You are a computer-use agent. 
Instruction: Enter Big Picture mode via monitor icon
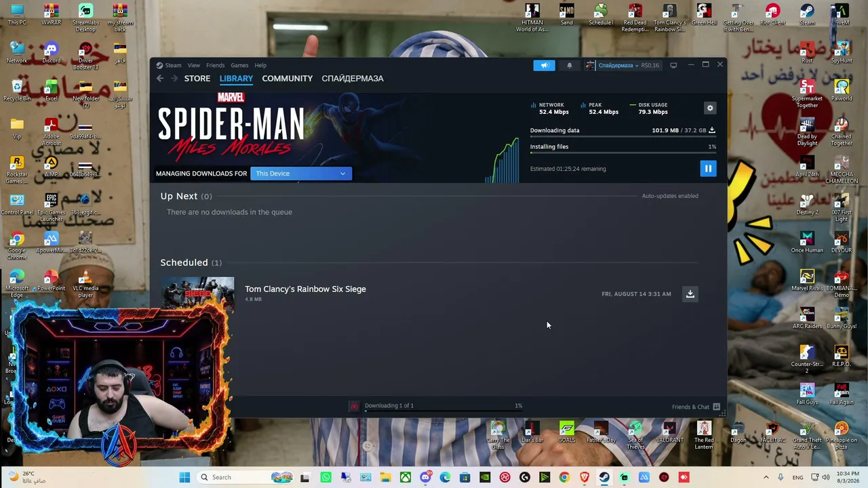pyautogui.click(x=673, y=65)
